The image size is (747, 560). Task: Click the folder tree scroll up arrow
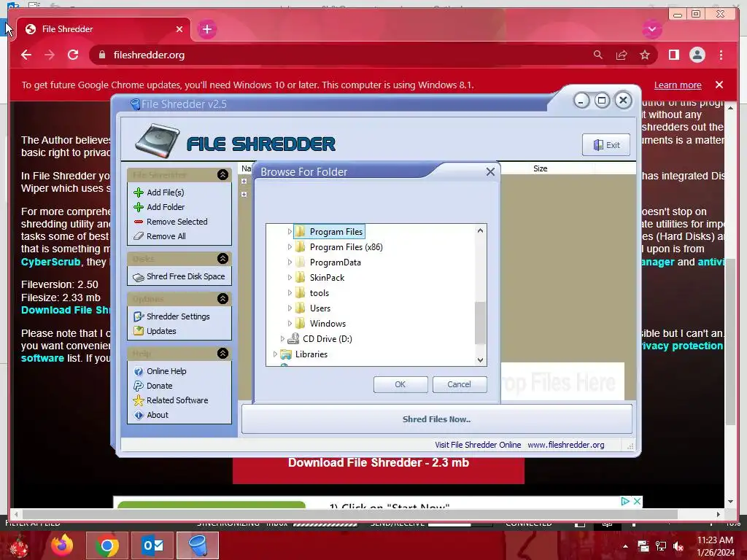coord(480,230)
